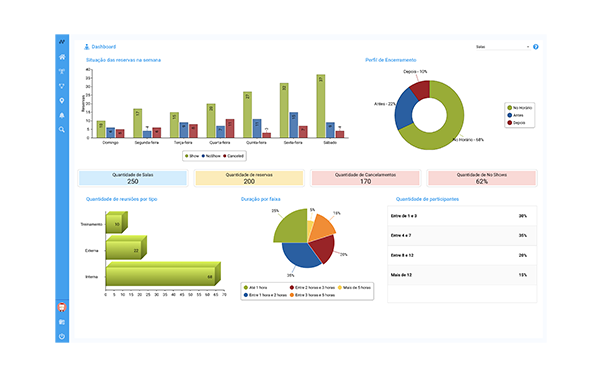Image resolution: width=602 pixels, height=377 pixels.
Task: Open the notifications bell in sidebar
Action: (62, 115)
